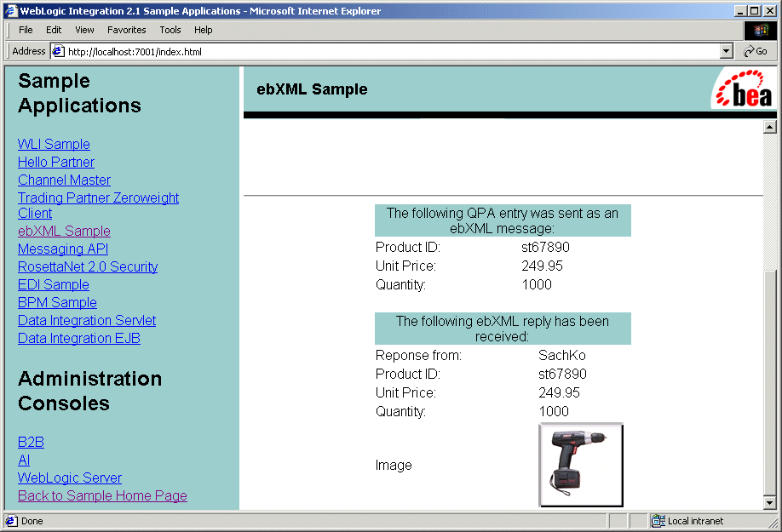
Task: Open the View menu
Action: [x=84, y=30]
